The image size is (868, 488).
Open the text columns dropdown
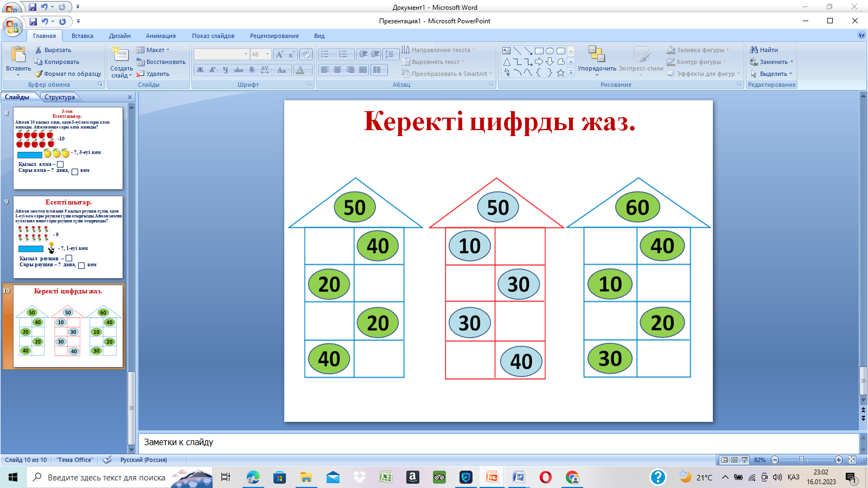(379, 70)
